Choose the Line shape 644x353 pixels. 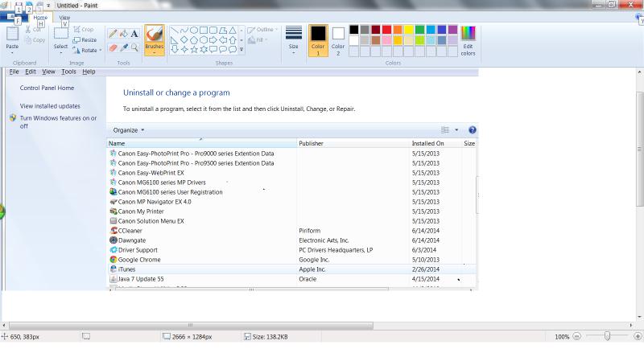click(175, 31)
